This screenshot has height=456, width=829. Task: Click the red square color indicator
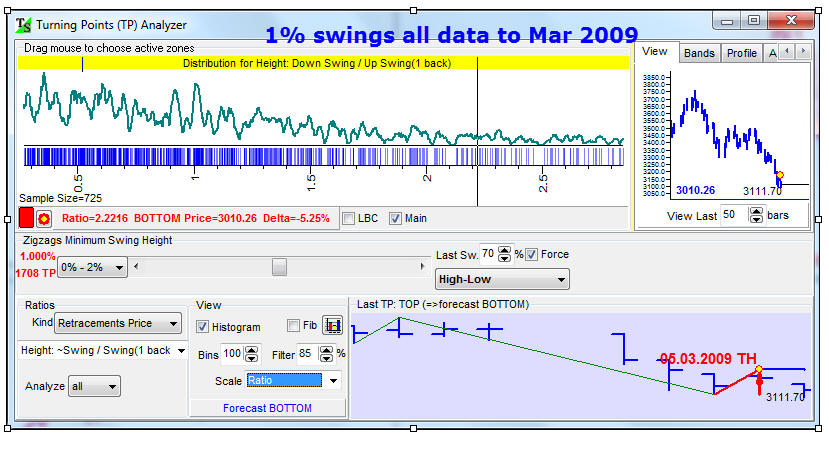(x=27, y=218)
